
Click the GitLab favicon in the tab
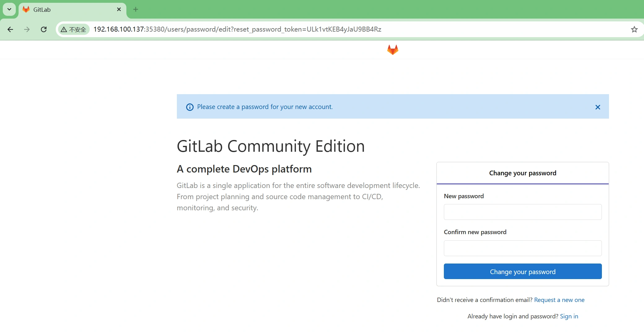coord(26,10)
